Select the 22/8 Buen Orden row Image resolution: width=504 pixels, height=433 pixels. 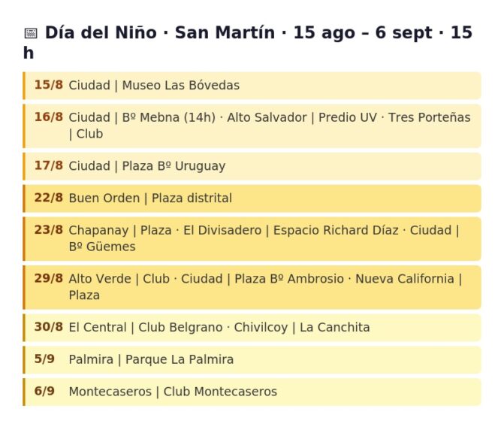252,198
